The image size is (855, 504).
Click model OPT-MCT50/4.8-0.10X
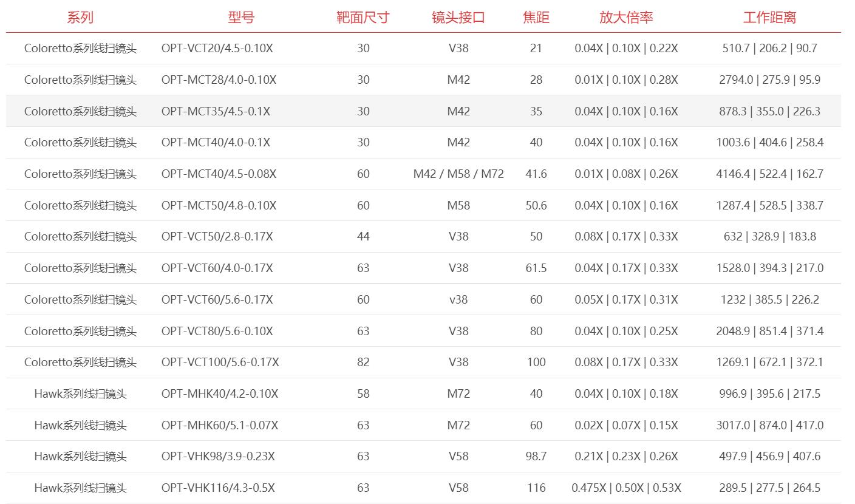(x=219, y=205)
